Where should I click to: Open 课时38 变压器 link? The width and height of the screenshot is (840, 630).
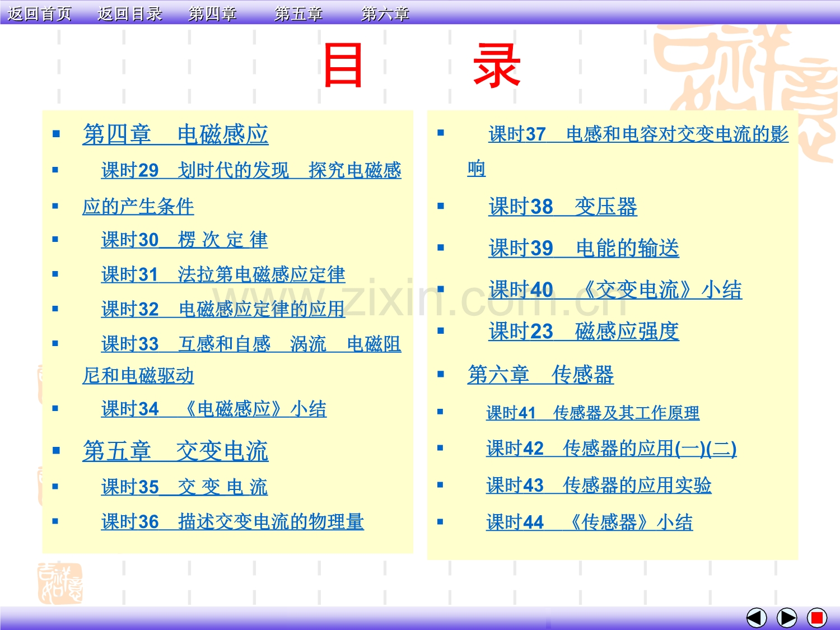563,207
